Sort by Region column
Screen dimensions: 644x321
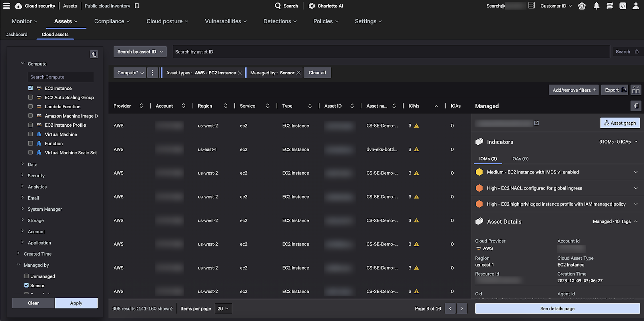coord(226,106)
